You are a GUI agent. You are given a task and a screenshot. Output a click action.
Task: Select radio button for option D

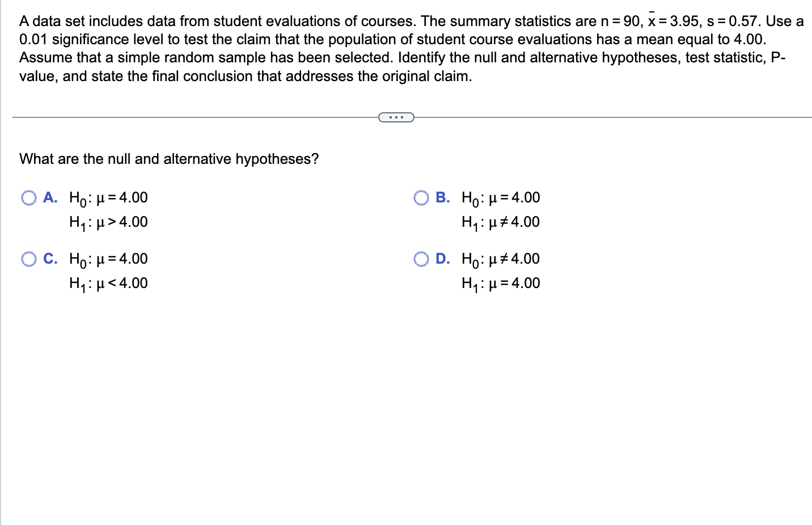(x=421, y=259)
